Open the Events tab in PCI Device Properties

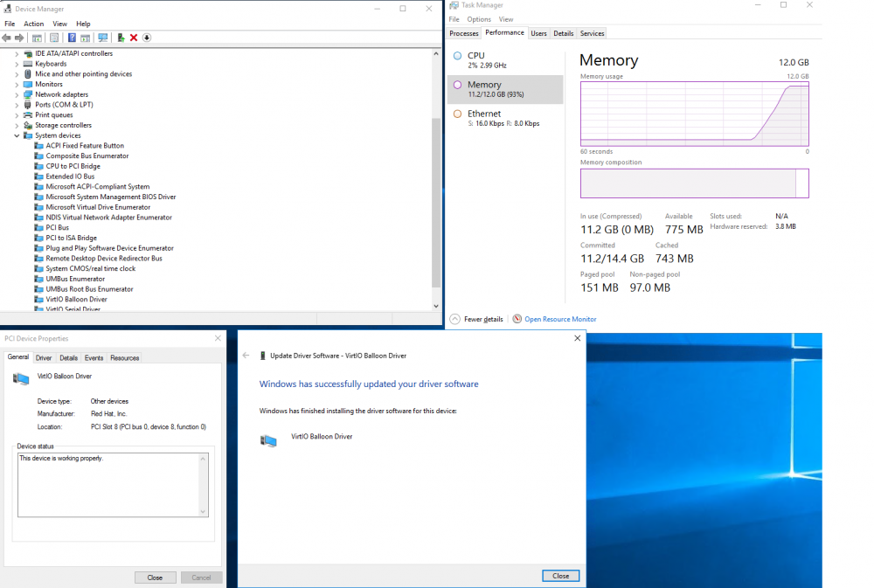click(x=94, y=358)
